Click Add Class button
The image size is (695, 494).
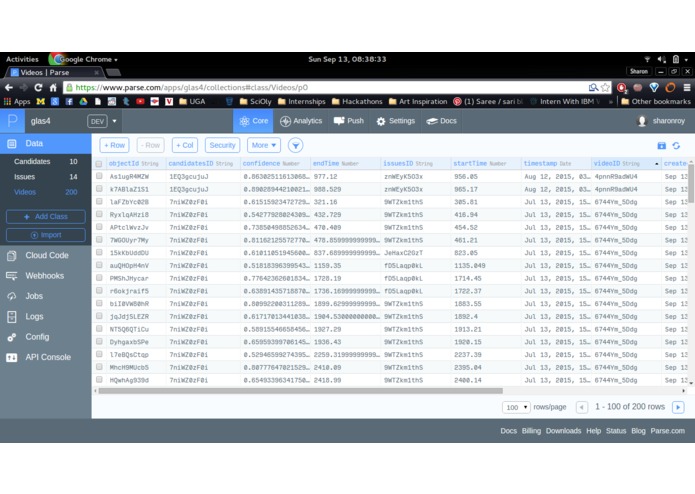(x=46, y=217)
